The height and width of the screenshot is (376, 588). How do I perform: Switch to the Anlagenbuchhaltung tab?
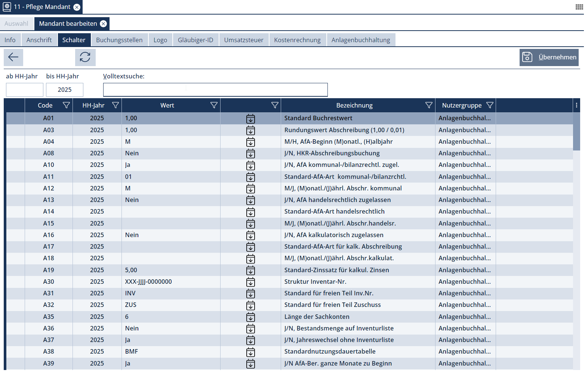tap(360, 40)
